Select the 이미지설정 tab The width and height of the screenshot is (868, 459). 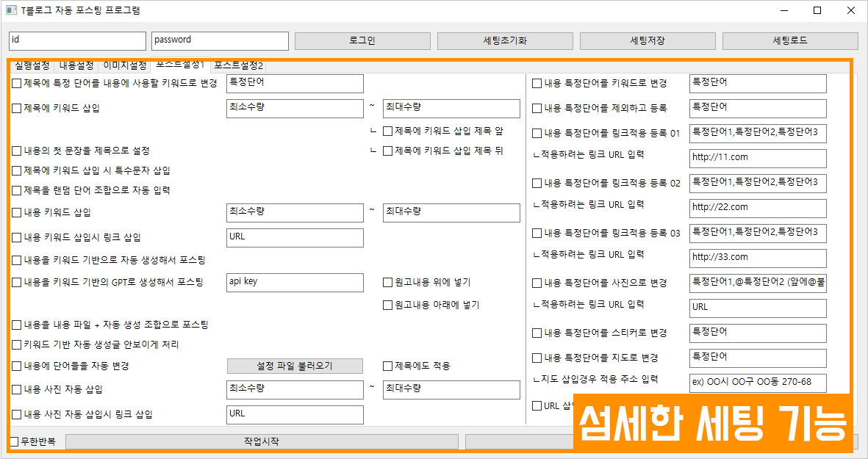point(124,66)
